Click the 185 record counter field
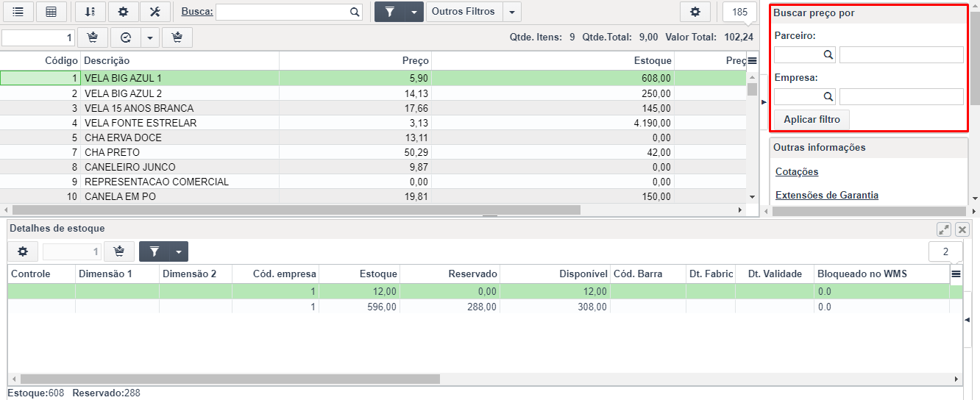The height and width of the screenshot is (400, 980). pyautogui.click(x=739, y=12)
